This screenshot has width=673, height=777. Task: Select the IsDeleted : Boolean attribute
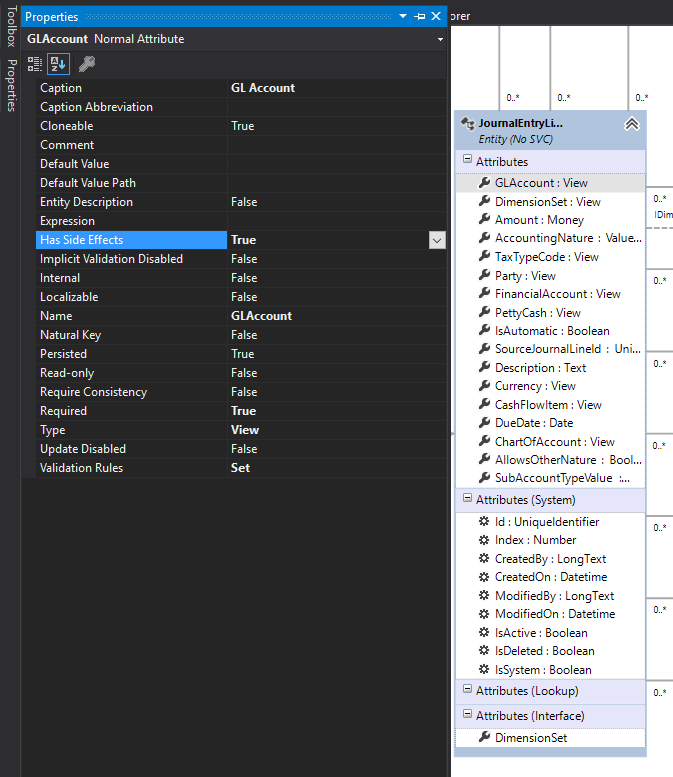click(551, 651)
